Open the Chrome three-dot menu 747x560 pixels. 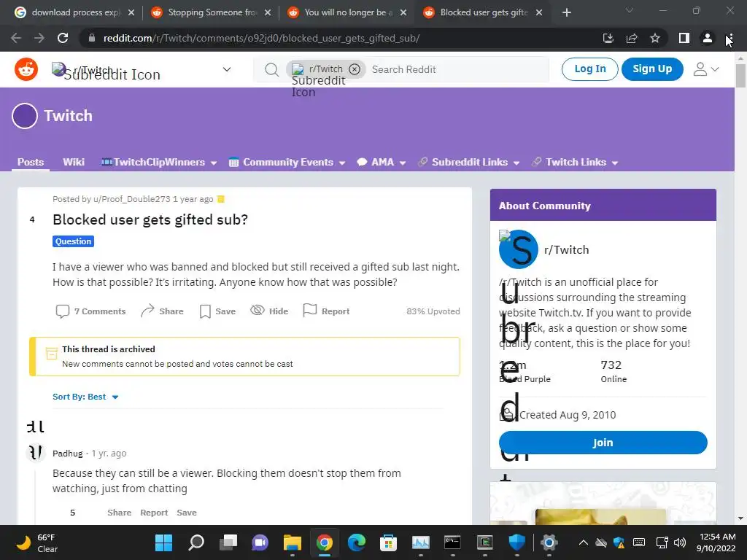[729, 38]
